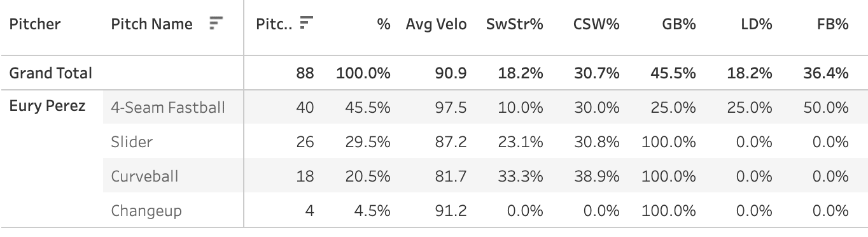The height and width of the screenshot is (237, 868).
Task: Click the Grand Total row label
Action: click(x=50, y=73)
